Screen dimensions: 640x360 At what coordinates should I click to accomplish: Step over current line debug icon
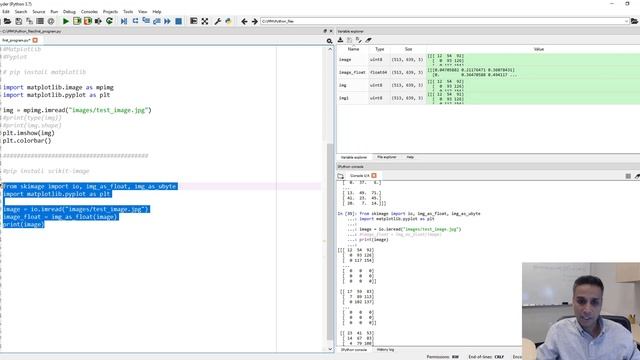click(x=135, y=21)
